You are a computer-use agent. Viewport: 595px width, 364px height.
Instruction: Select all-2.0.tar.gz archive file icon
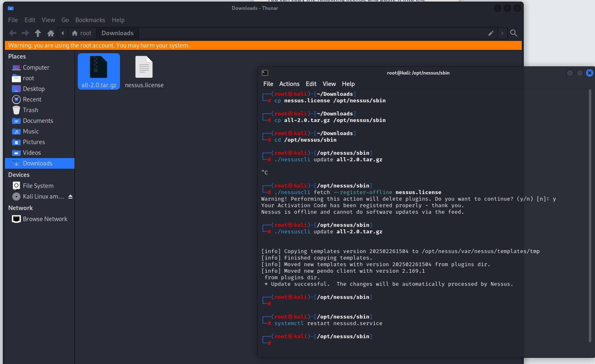click(x=99, y=67)
